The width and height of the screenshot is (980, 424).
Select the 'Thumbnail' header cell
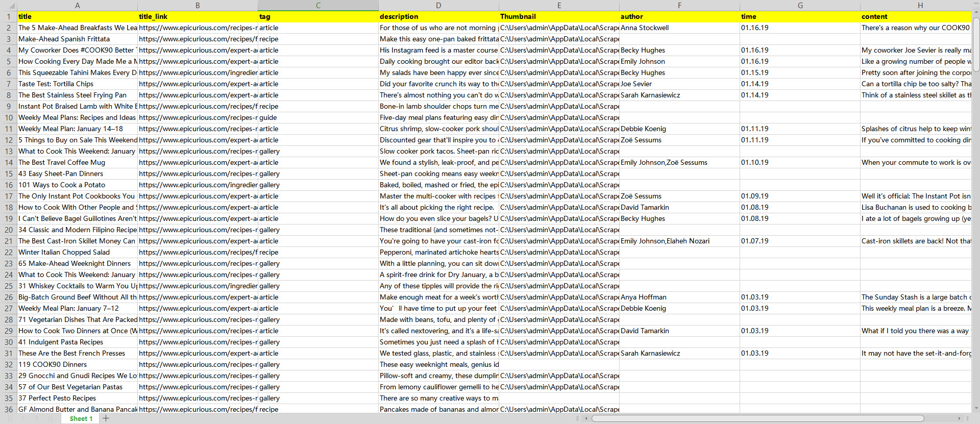[559, 16]
